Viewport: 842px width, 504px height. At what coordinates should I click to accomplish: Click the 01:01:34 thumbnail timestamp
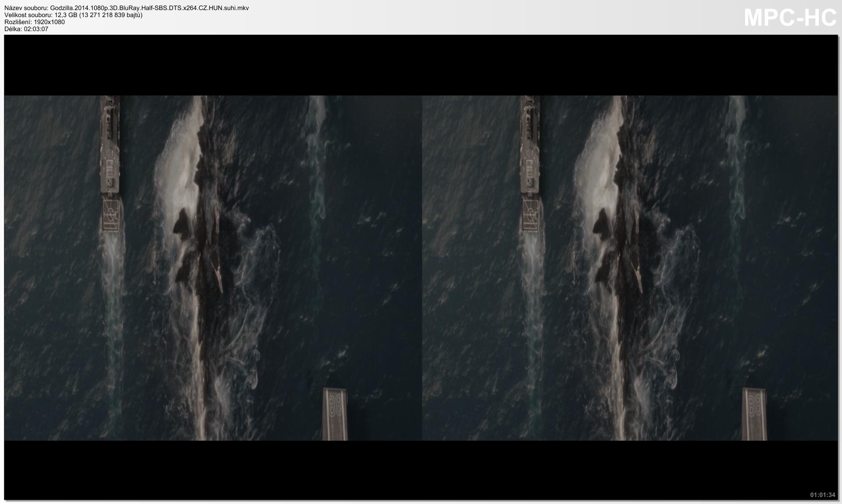click(822, 495)
